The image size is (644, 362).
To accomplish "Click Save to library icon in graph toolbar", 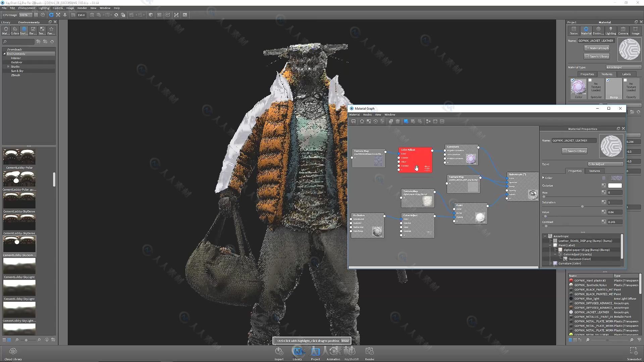I will coord(354,121).
